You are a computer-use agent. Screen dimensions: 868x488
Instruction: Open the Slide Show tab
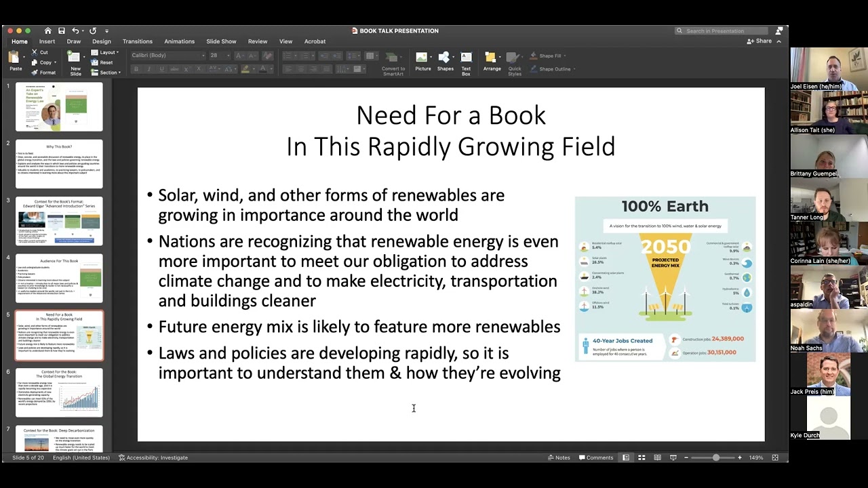221,41
